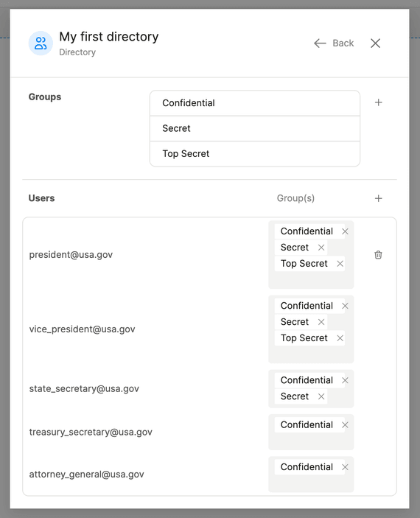Select the Top Secret group row
The height and width of the screenshot is (518, 420).
(x=255, y=154)
